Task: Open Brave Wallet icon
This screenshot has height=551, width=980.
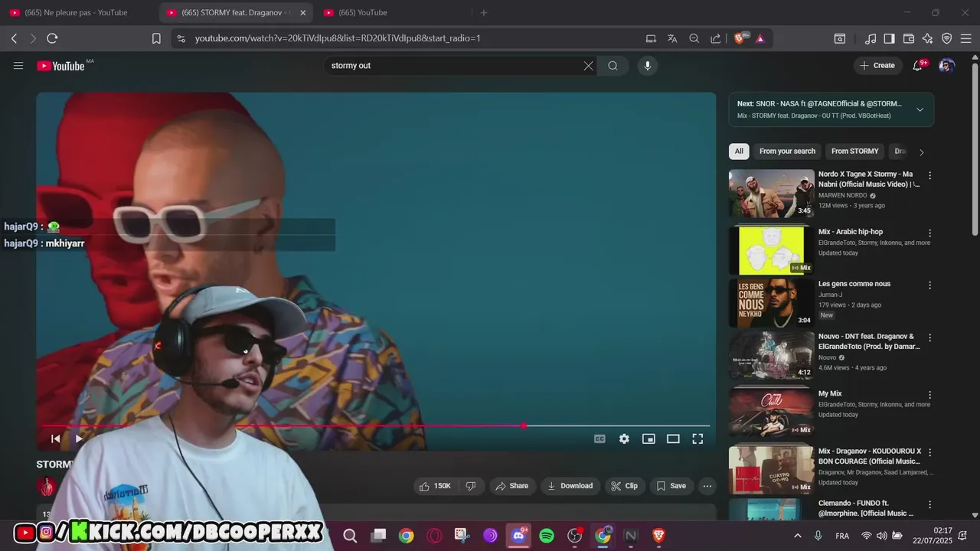Action: tap(909, 38)
